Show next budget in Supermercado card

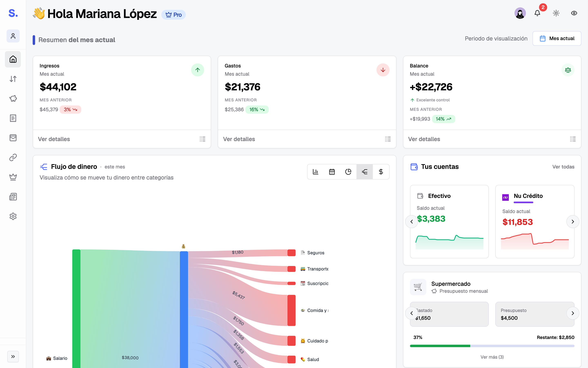click(573, 313)
